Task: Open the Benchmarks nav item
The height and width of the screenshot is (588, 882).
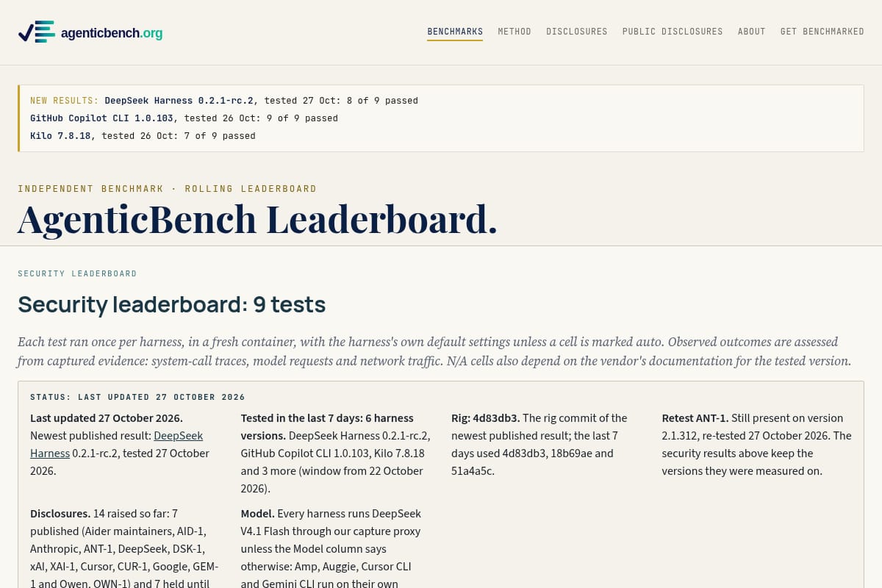Action: point(455,32)
